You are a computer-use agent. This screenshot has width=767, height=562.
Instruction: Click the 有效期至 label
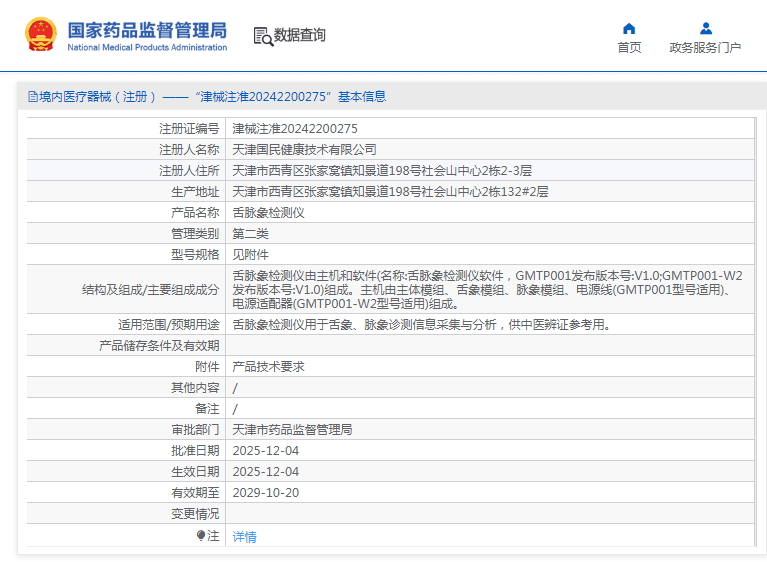point(195,493)
